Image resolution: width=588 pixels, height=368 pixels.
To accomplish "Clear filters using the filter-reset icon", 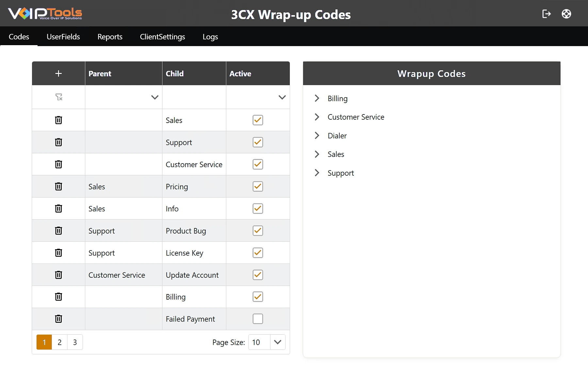I will click(59, 97).
